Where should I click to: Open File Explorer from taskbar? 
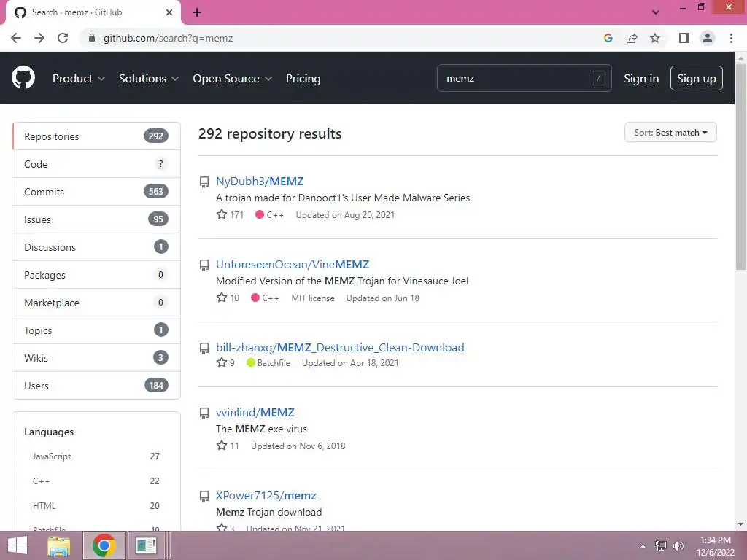click(59, 545)
